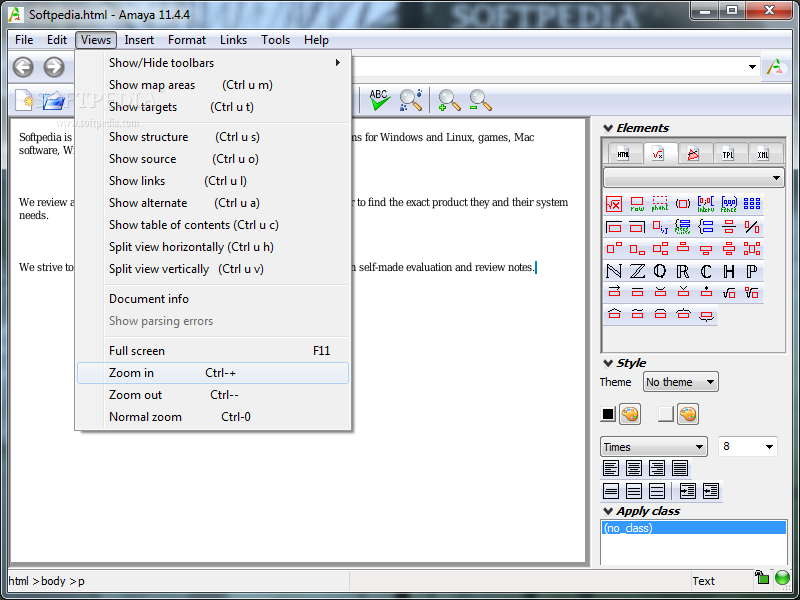Collapse the Apply class panel

pos(608,511)
